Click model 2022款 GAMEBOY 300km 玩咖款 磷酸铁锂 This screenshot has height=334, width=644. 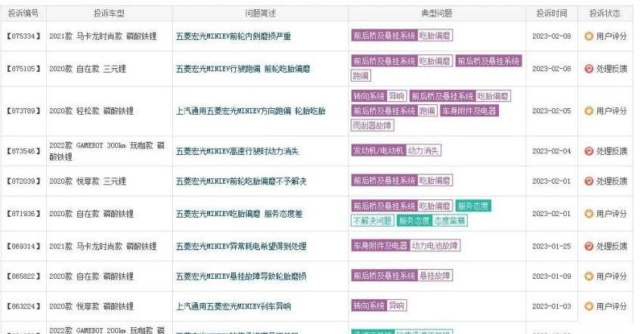107,151
